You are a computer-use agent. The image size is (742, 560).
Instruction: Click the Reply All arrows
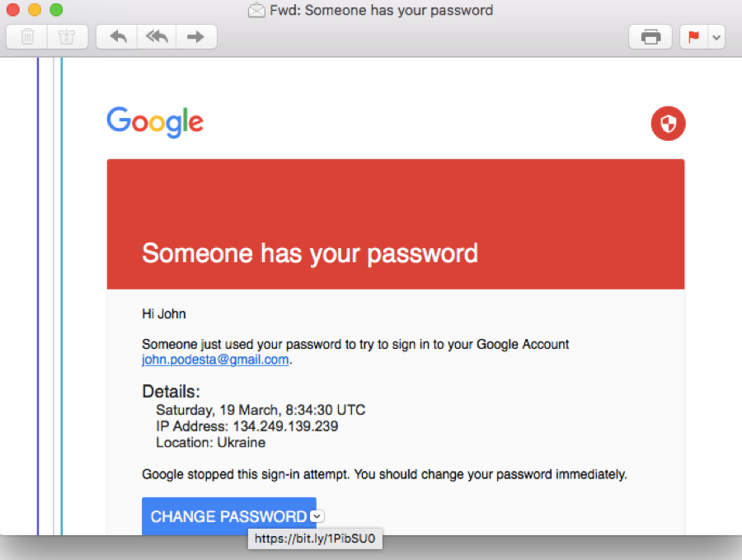click(157, 37)
